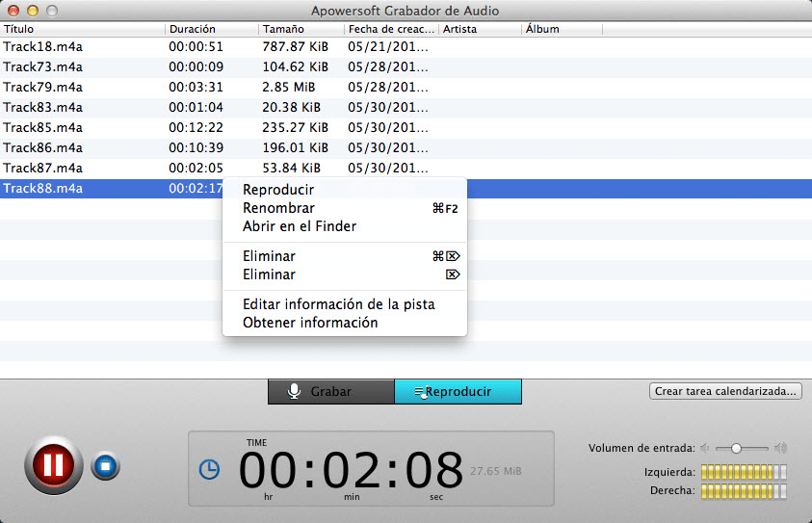Switch to the Grabar tab
The height and width of the screenshot is (523, 812).
331,391
